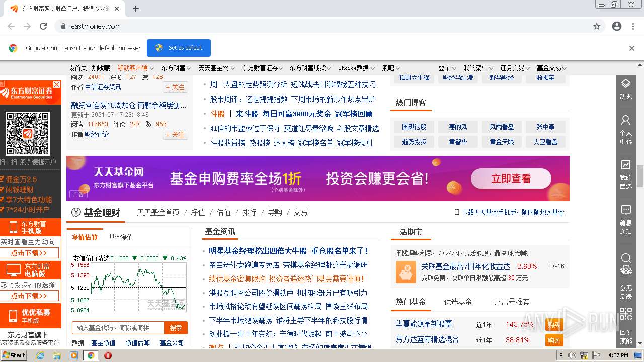Click 购买 for 华夏能源革新股票
Image resolution: width=644 pixels, height=362 pixels.
[x=554, y=325]
